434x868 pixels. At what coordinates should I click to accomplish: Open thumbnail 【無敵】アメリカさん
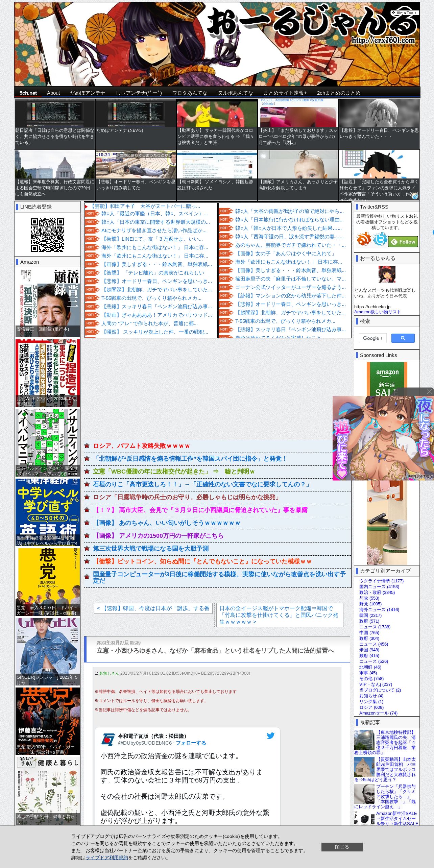298,175
